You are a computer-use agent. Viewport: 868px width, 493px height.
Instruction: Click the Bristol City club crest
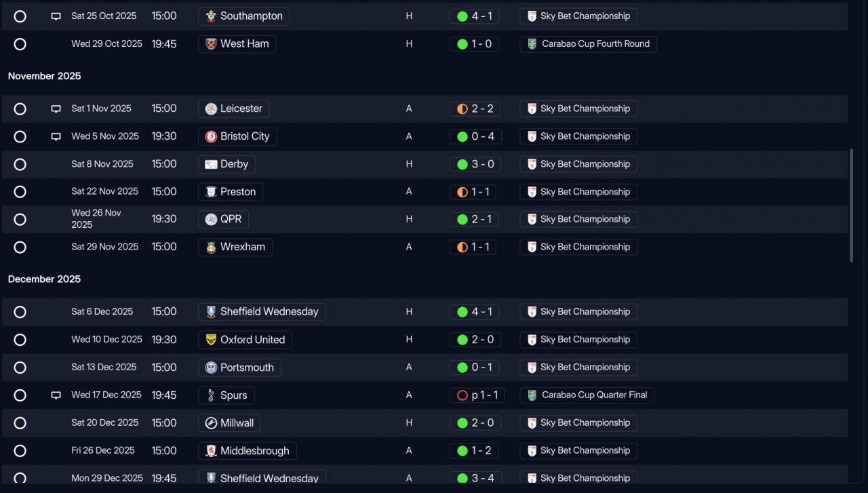pos(211,137)
